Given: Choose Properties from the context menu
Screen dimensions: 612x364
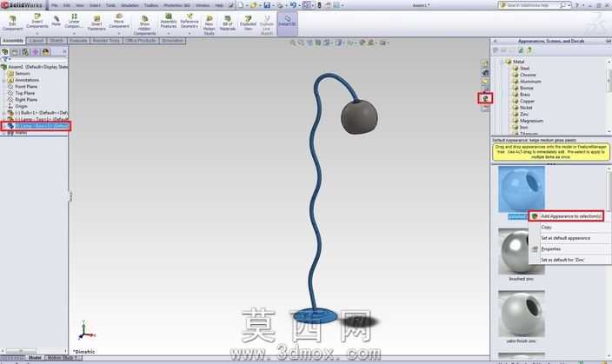Looking at the screenshot, I should (551, 249).
